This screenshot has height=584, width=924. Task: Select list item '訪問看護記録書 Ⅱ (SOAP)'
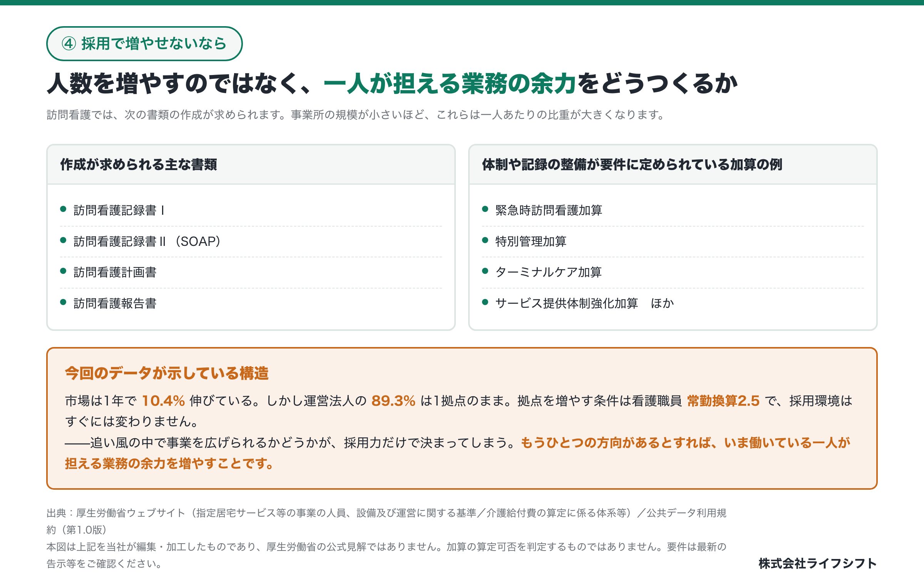[251, 242]
